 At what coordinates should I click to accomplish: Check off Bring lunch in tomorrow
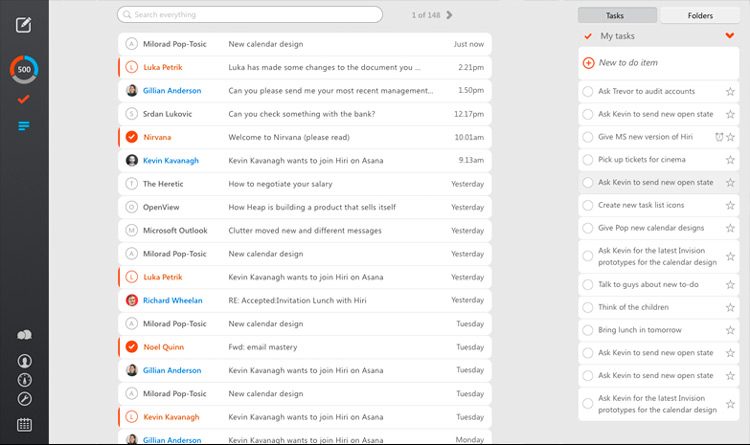point(588,330)
